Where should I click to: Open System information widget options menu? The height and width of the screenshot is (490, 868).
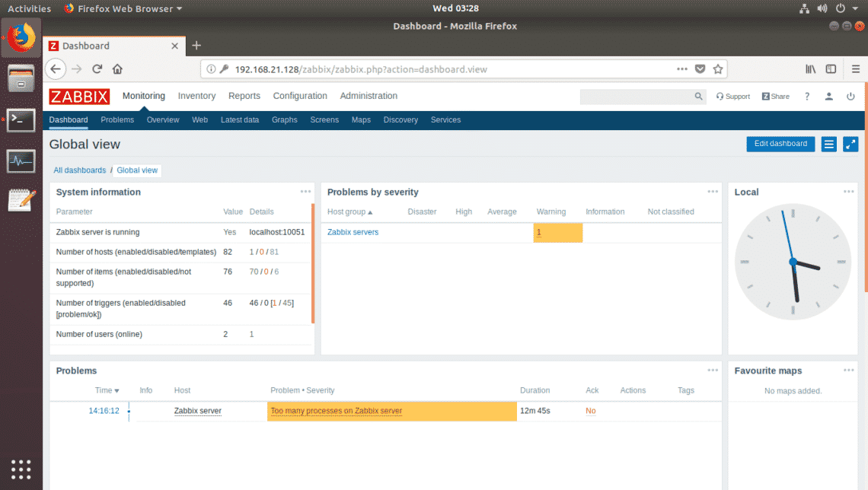pyautogui.click(x=305, y=191)
